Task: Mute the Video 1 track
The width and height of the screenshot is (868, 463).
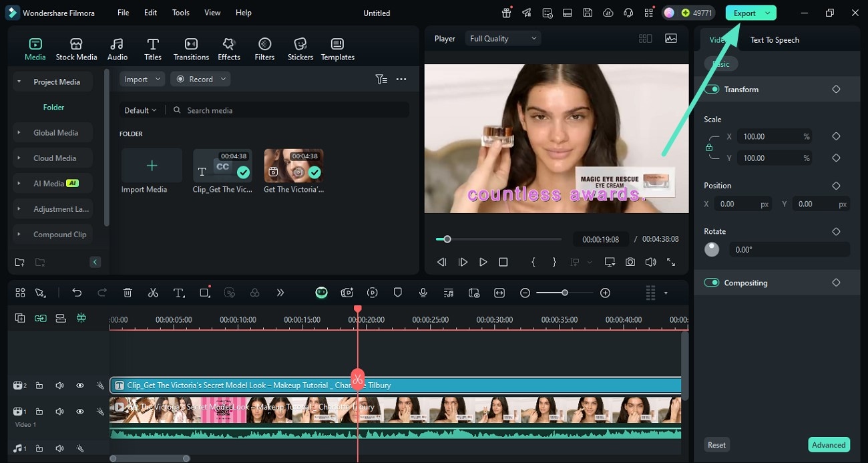Action: tap(59, 412)
